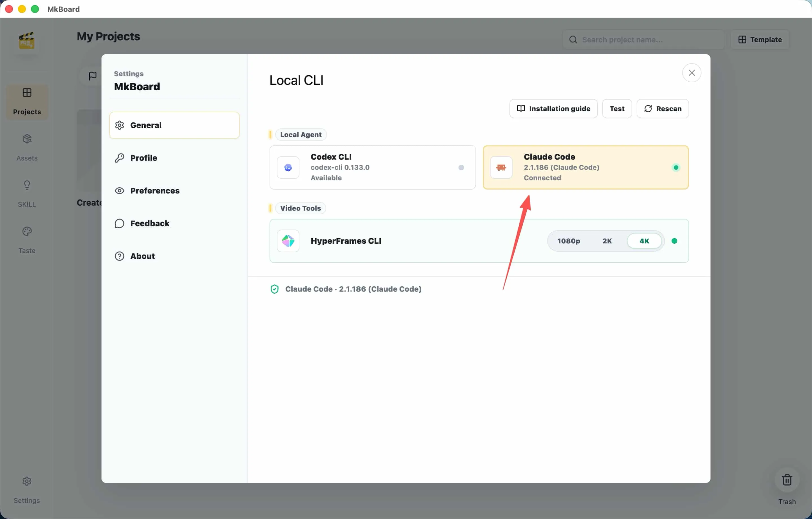Focus the Search project name field
The image size is (812, 519).
(x=643, y=39)
